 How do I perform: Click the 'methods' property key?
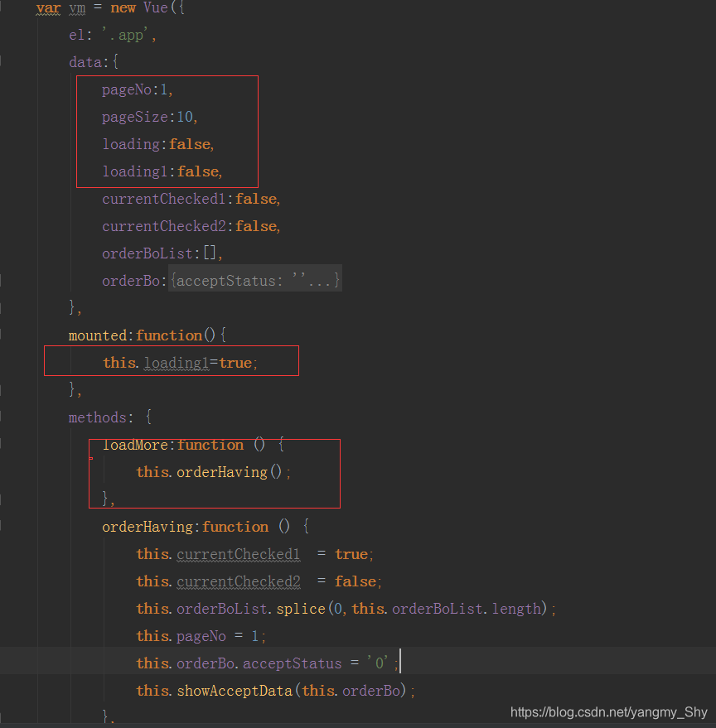[x=98, y=417]
